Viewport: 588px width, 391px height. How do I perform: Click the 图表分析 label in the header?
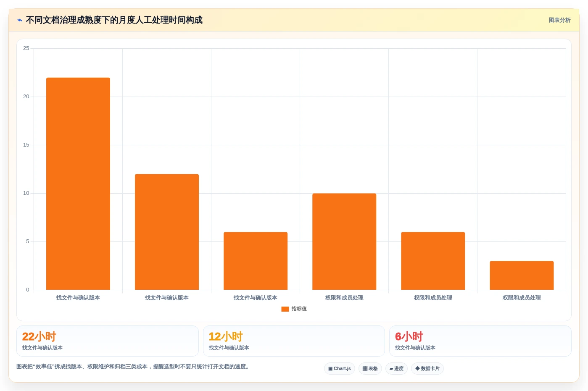[559, 20]
